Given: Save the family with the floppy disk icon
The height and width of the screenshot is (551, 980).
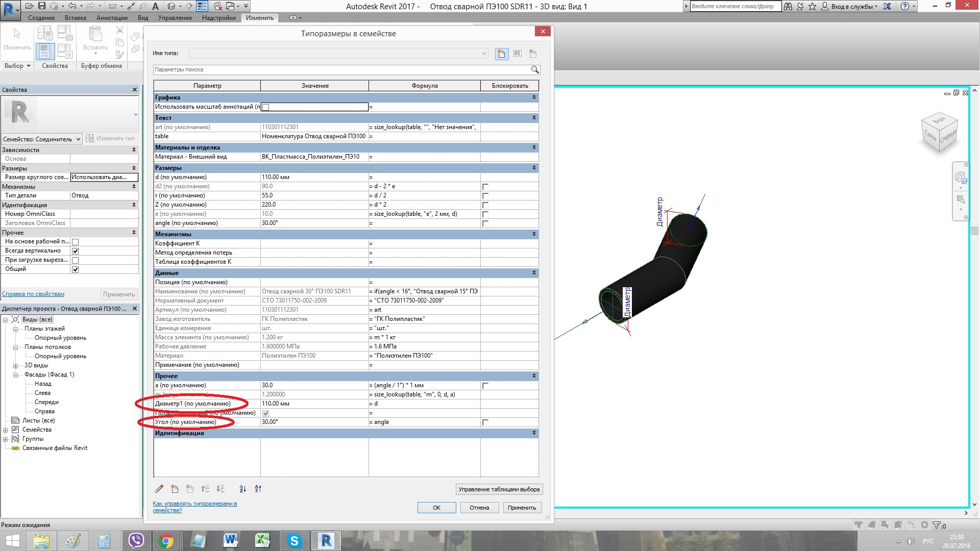Looking at the screenshot, I should point(42,6).
